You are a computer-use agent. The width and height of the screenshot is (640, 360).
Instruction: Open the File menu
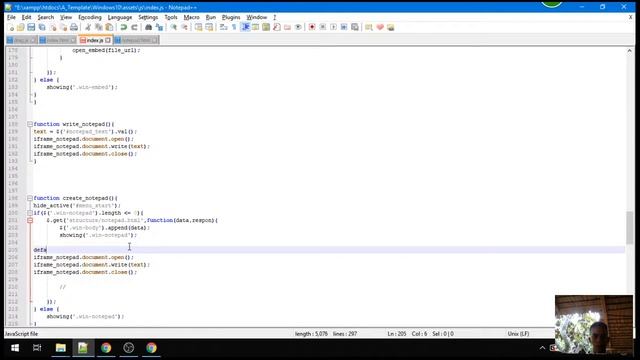pos(11,17)
